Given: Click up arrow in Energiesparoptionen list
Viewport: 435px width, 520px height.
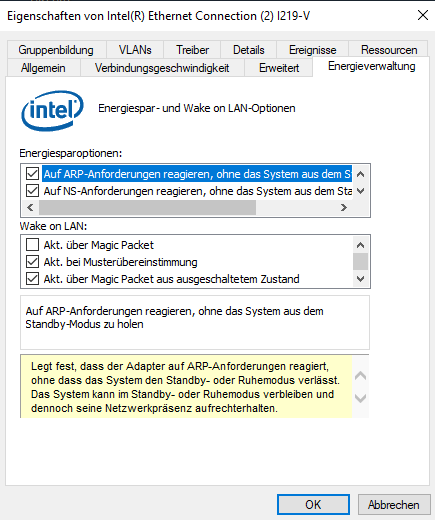Looking at the screenshot, I should [x=360, y=174].
